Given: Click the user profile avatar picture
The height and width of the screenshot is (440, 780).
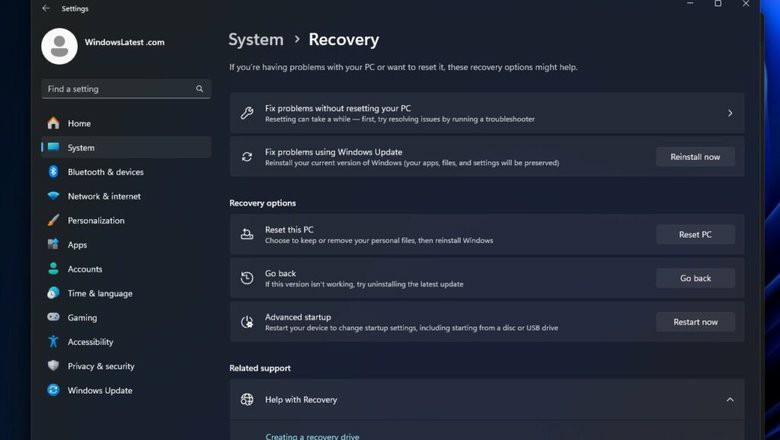Looking at the screenshot, I should click(59, 45).
